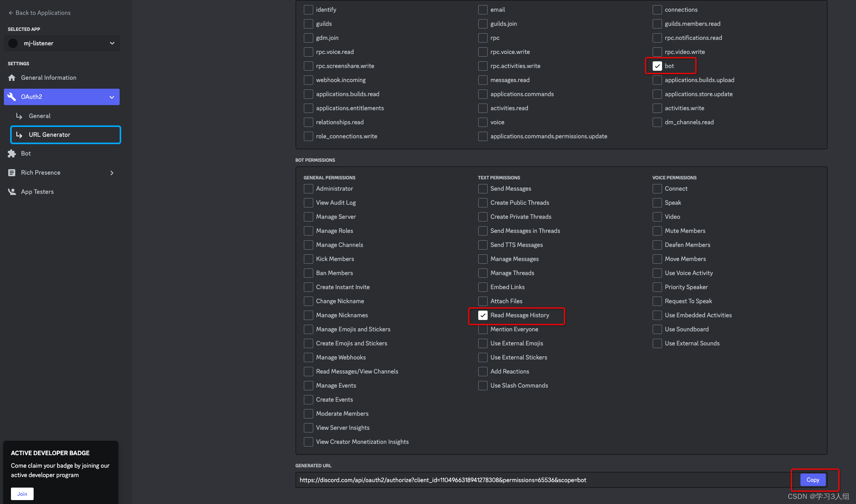Image resolution: width=856 pixels, height=504 pixels.
Task: Check the Administrator permission
Action: 308,189
